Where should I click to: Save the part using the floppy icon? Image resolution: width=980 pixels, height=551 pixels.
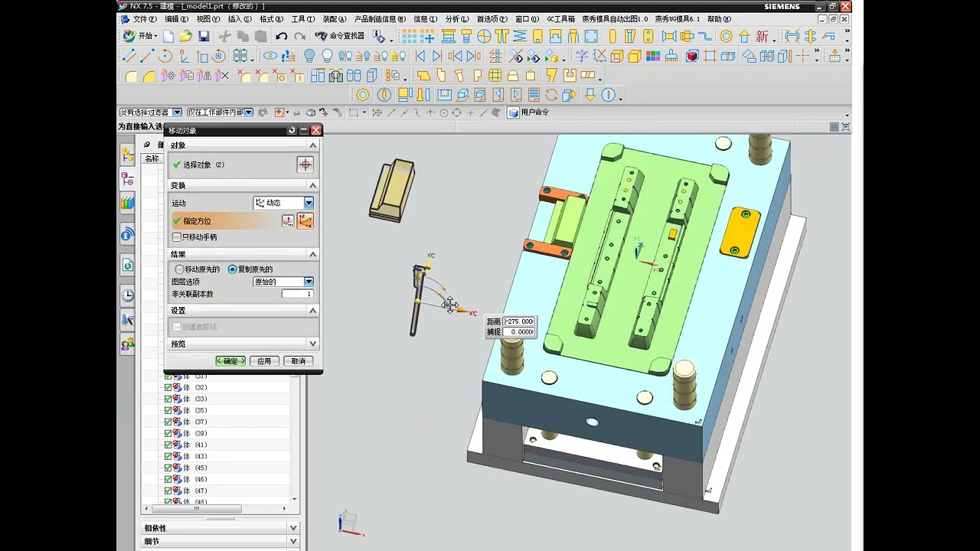click(204, 36)
